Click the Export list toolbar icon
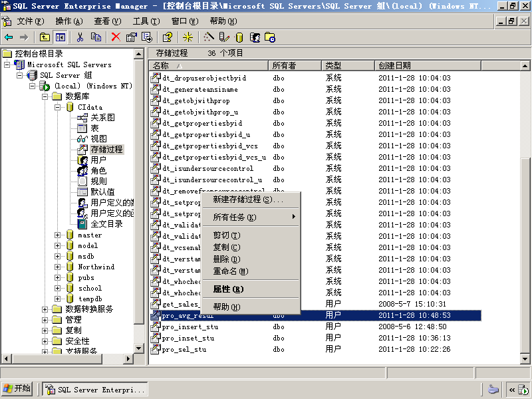Image resolution: width=532 pixels, height=399 pixels. 147,37
